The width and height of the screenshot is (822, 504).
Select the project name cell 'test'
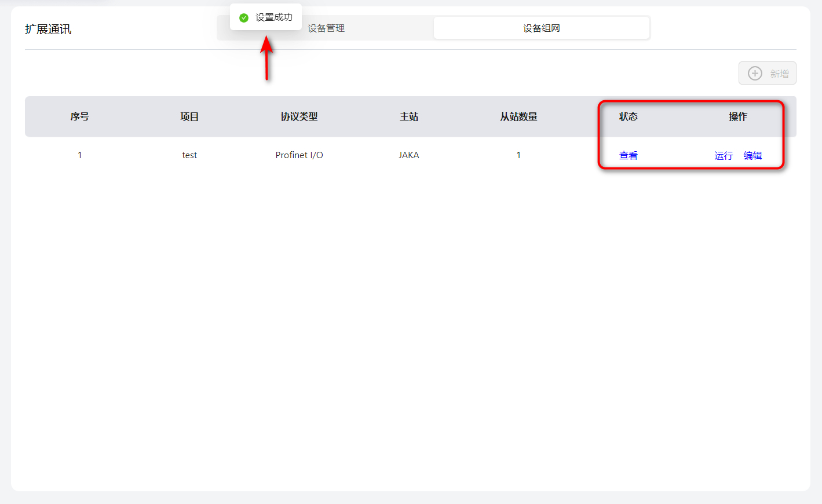tap(189, 155)
